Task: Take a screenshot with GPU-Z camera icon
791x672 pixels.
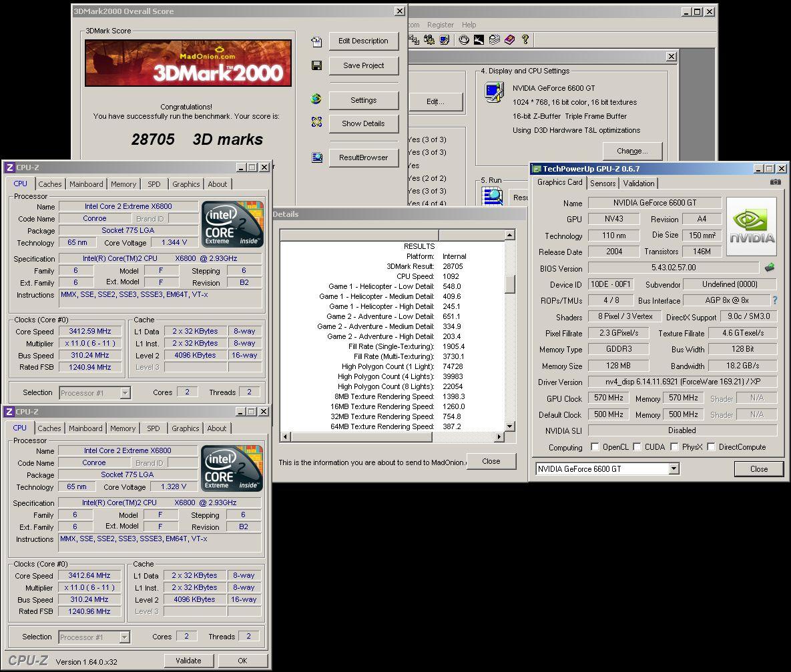Action: click(x=776, y=182)
